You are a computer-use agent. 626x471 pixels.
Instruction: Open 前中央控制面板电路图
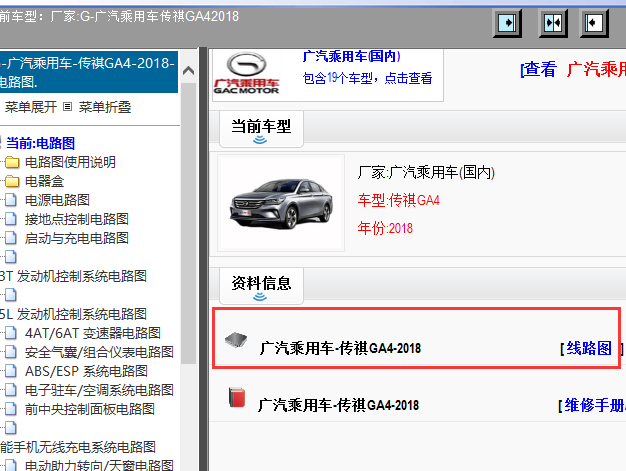(89, 409)
